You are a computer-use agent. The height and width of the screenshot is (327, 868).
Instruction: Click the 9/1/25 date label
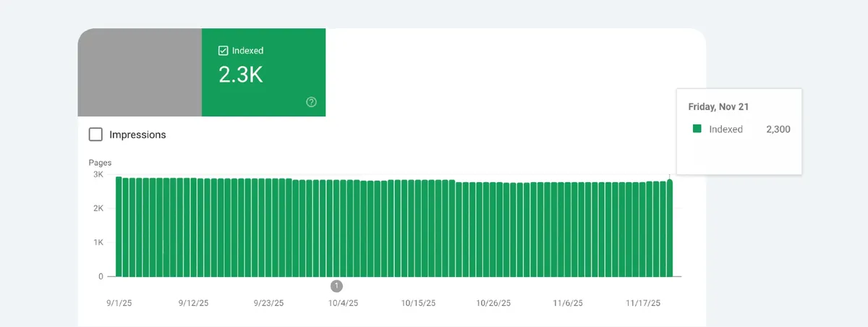(119, 303)
